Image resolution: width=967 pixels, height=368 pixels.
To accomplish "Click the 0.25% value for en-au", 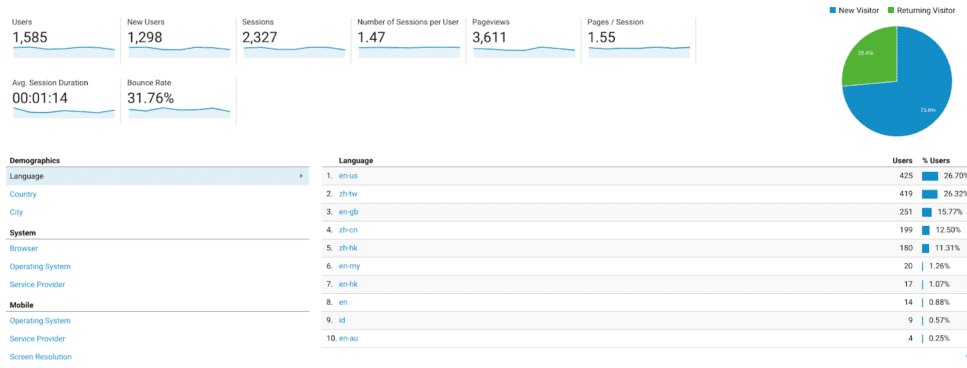I will pos(940,338).
